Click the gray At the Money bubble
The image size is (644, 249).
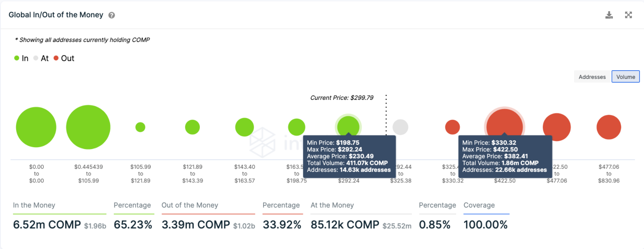click(400, 127)
